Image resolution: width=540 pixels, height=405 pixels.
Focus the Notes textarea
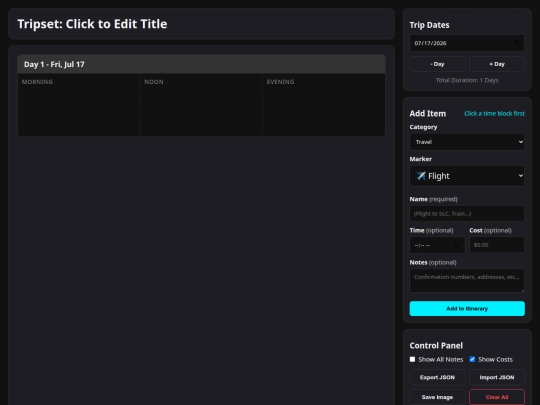[x=467, y=280]
